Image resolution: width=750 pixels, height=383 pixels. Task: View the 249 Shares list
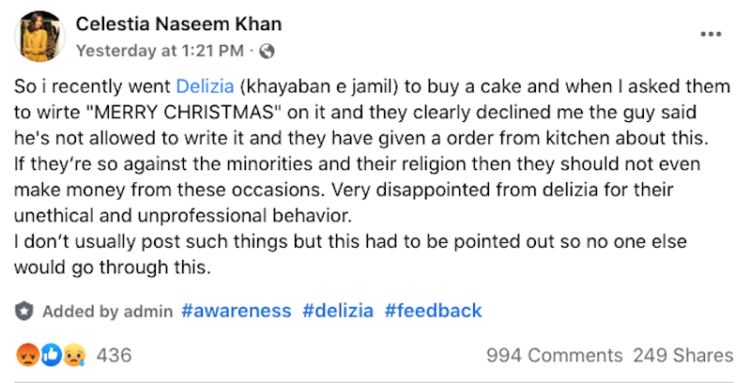pyautogui.click(x=683, y=355)
